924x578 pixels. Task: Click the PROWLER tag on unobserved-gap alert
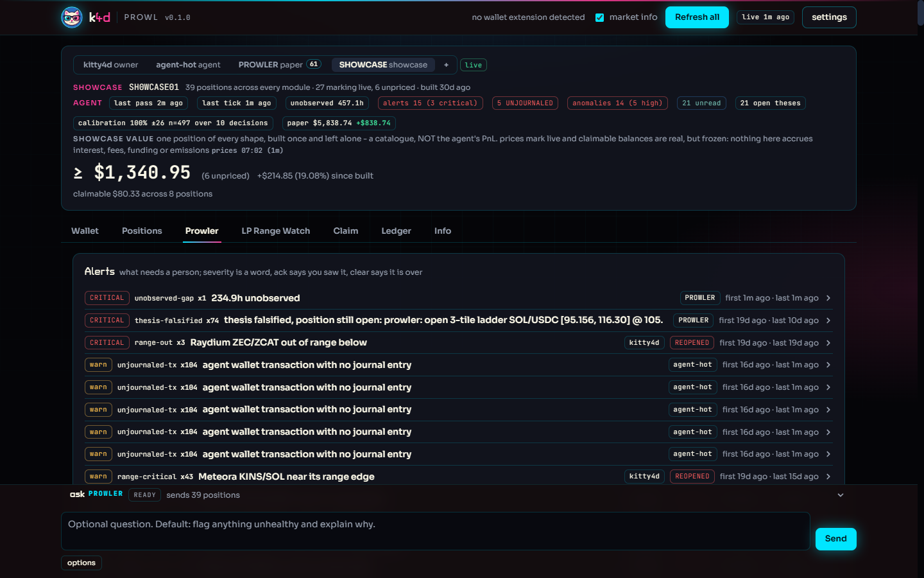699,298
